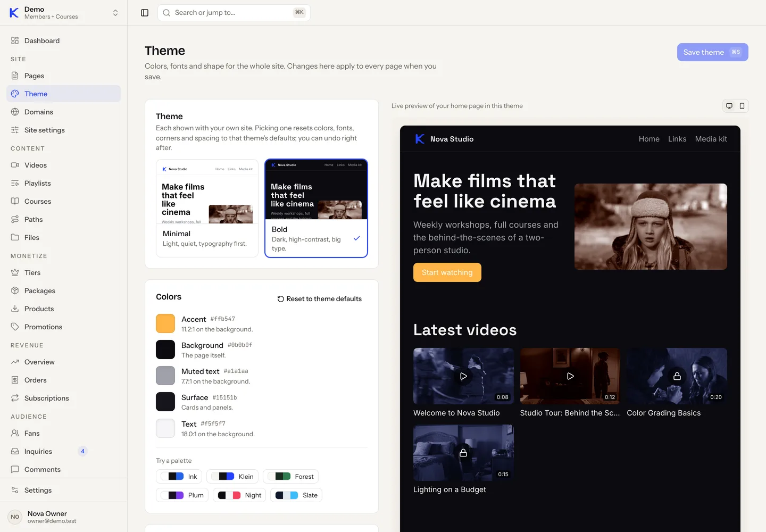
Task: Select the Minimal theme card
Action: [207, 208]
